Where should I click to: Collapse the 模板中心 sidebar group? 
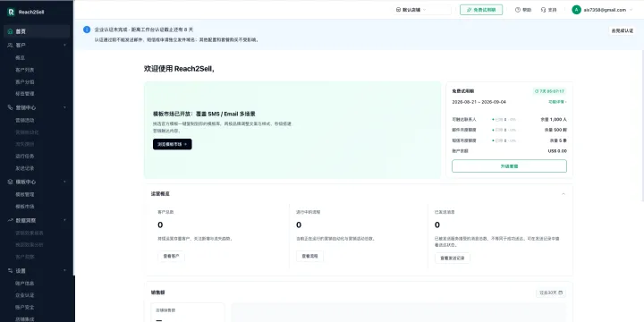(x=64, y=182)
